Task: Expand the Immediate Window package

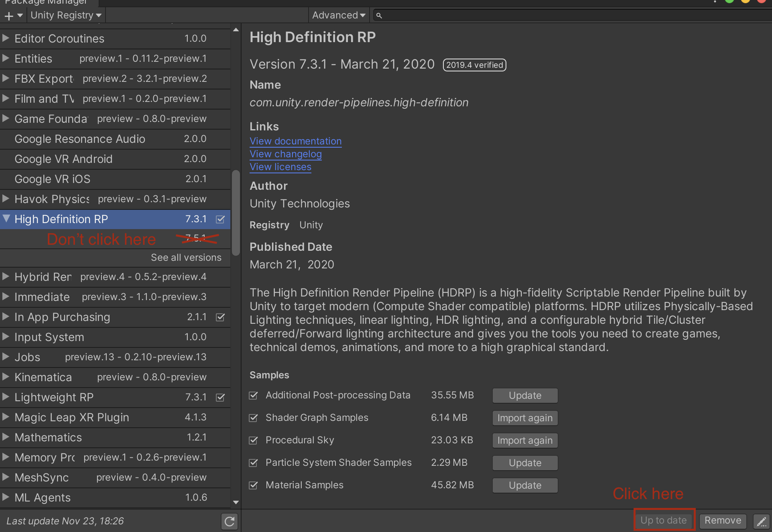Action: click(x=6, y=296)
